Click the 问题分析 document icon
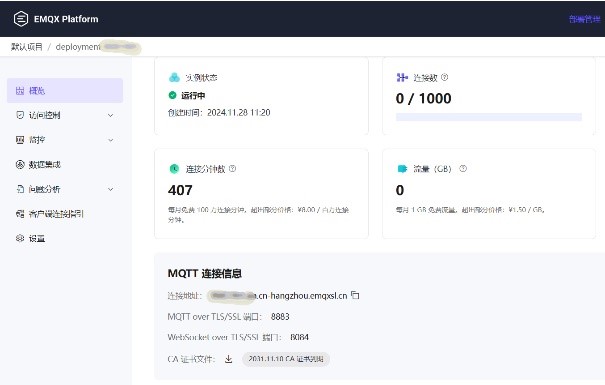The image size is (605, 385). click(x=20, y=189)
